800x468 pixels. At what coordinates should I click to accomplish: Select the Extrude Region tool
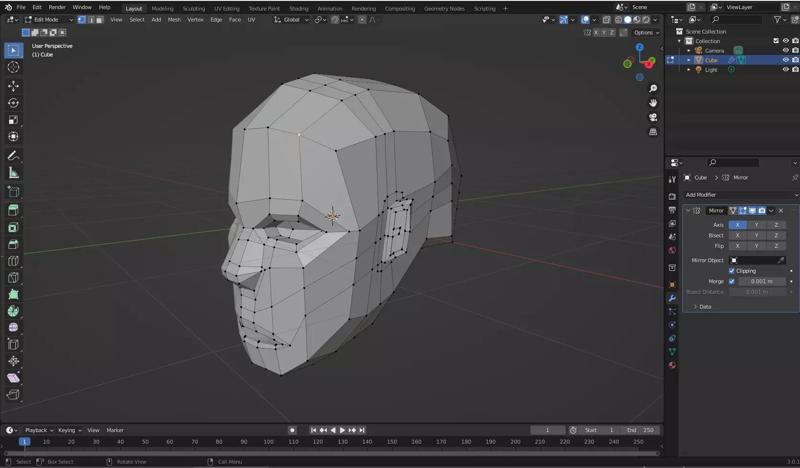(13, 209)
